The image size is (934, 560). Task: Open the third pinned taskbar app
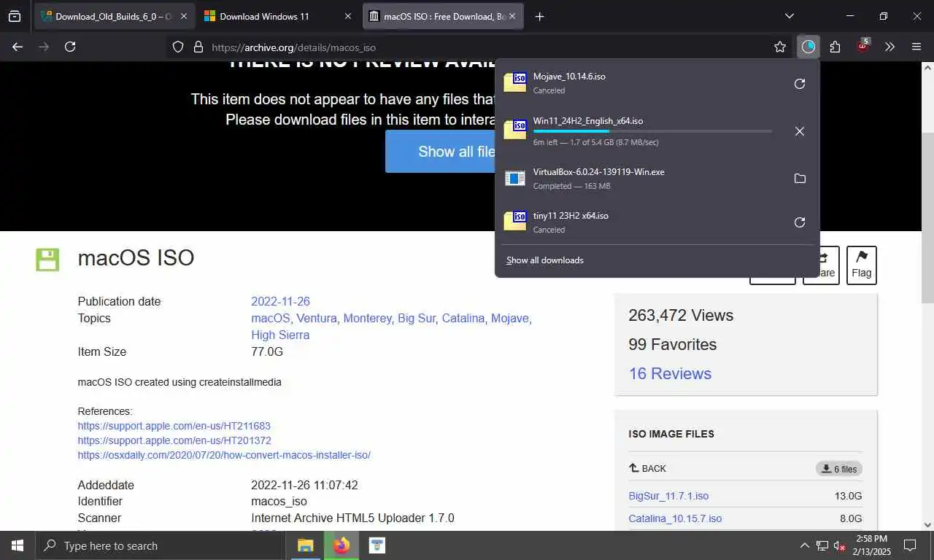pyautogui.click(x=377, y=545)
